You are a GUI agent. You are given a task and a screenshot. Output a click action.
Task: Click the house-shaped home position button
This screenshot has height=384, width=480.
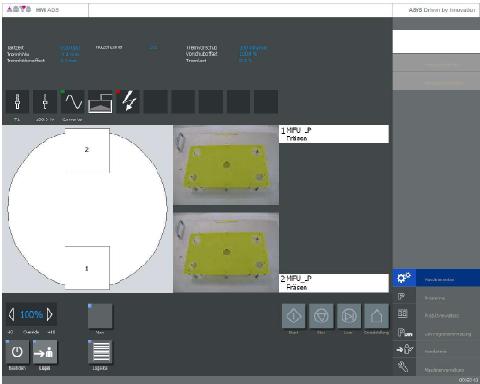376,316
